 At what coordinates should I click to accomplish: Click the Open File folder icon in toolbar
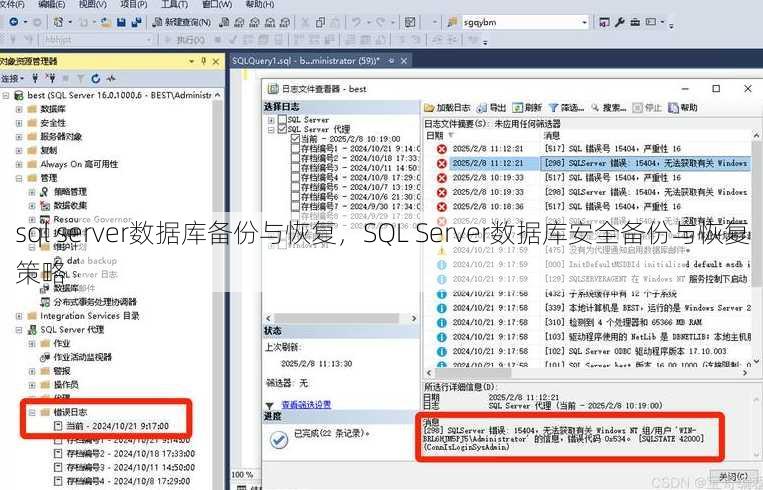pyautogui.click(x=106, y=22)
